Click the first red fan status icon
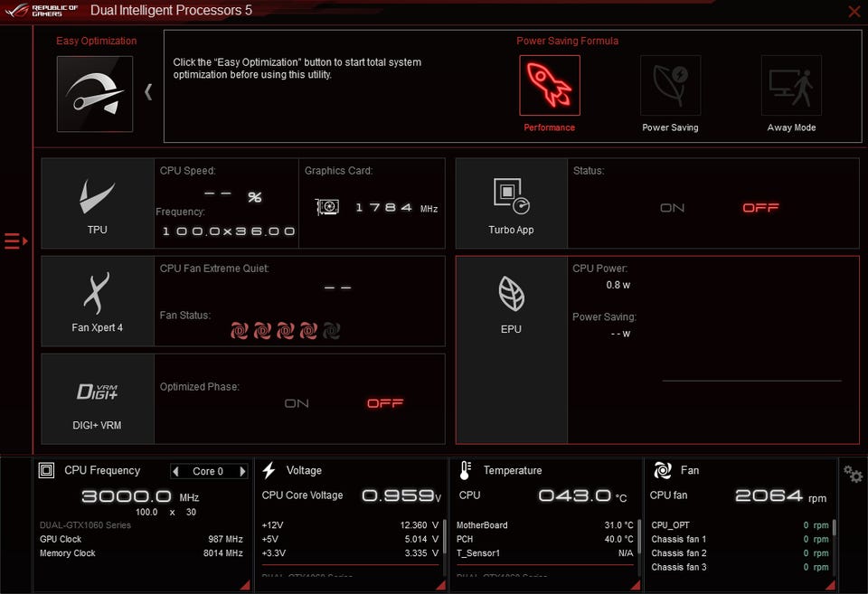 tap(239, 331)
